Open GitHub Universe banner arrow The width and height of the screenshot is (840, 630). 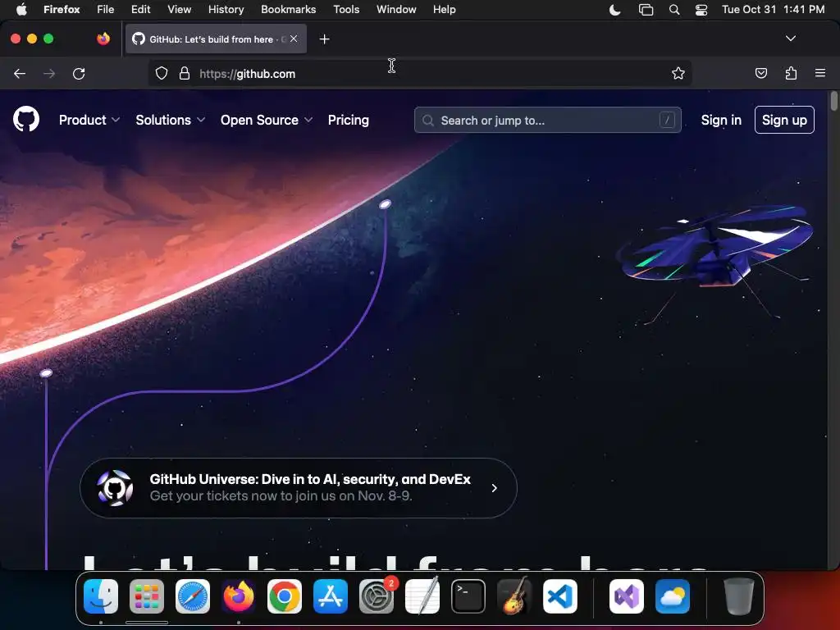[x=494, y=488]
